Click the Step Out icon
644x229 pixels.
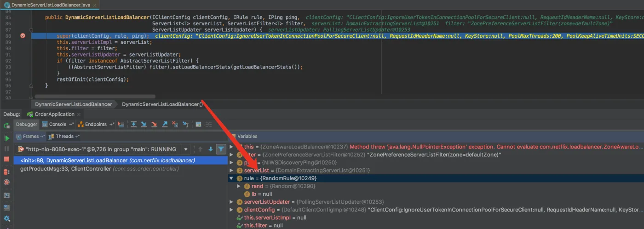165,124
